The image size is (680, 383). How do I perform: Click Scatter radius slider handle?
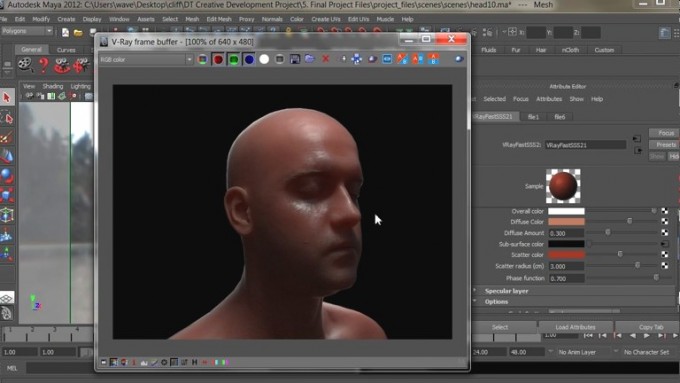637,265
